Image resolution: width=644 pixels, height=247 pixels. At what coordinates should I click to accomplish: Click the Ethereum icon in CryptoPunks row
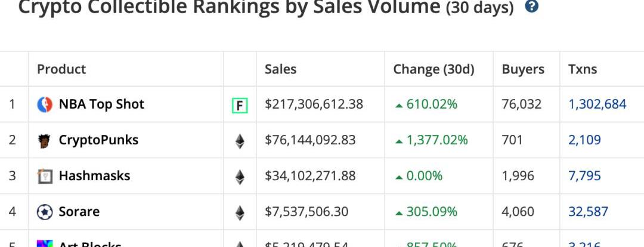[x=240, y=141]
